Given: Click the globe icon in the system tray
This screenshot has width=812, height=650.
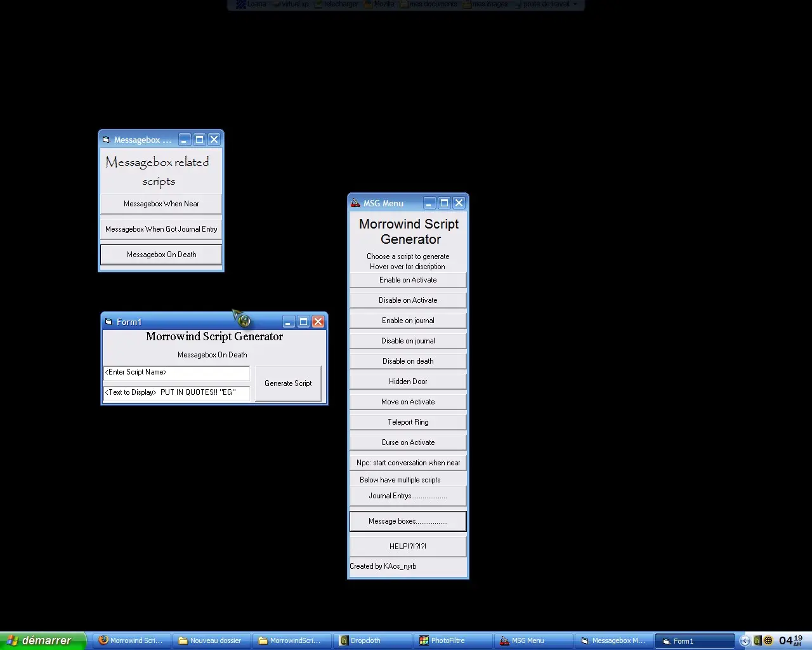Looking at the screenshot, I should (x=768, y=641).
